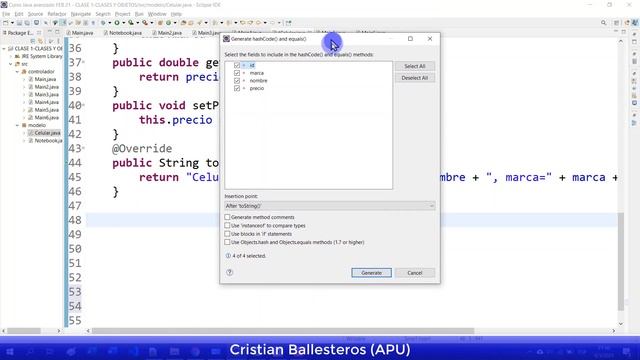Click the Deselect All button

415,78
